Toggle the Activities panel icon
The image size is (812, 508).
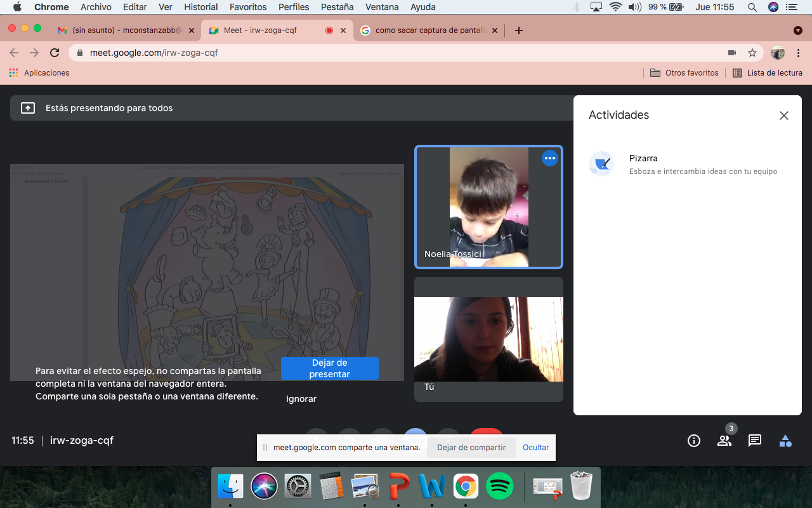785,441
